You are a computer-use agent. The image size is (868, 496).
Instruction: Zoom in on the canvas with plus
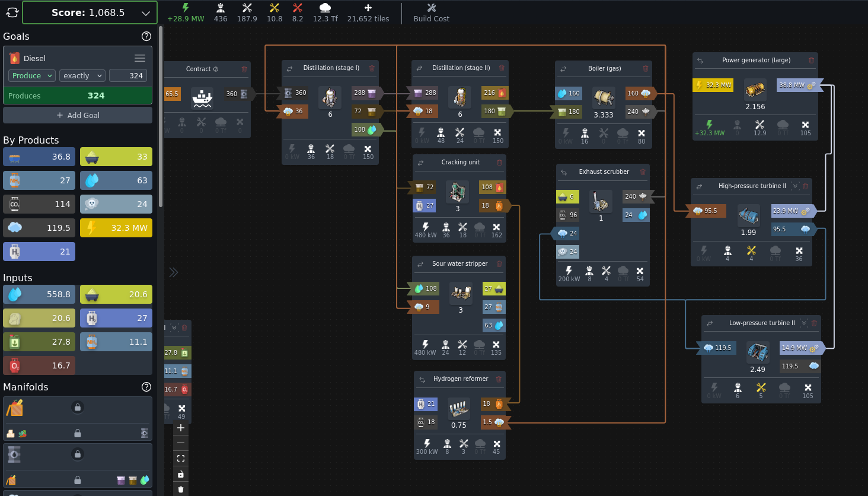(x=181, y=428)
